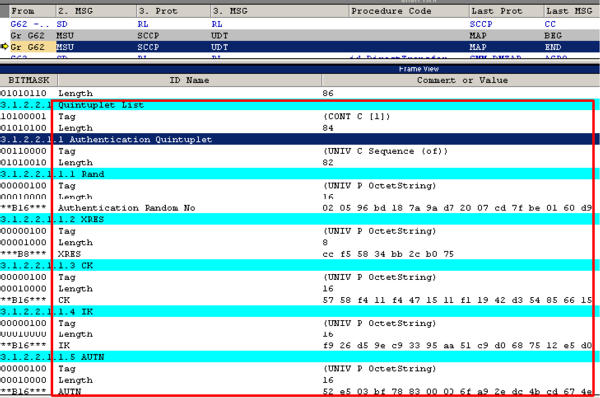This screenshot has width=600, height=398.
Task: Click the random number hex value starting 02 05 96
Action: (457, 208)
